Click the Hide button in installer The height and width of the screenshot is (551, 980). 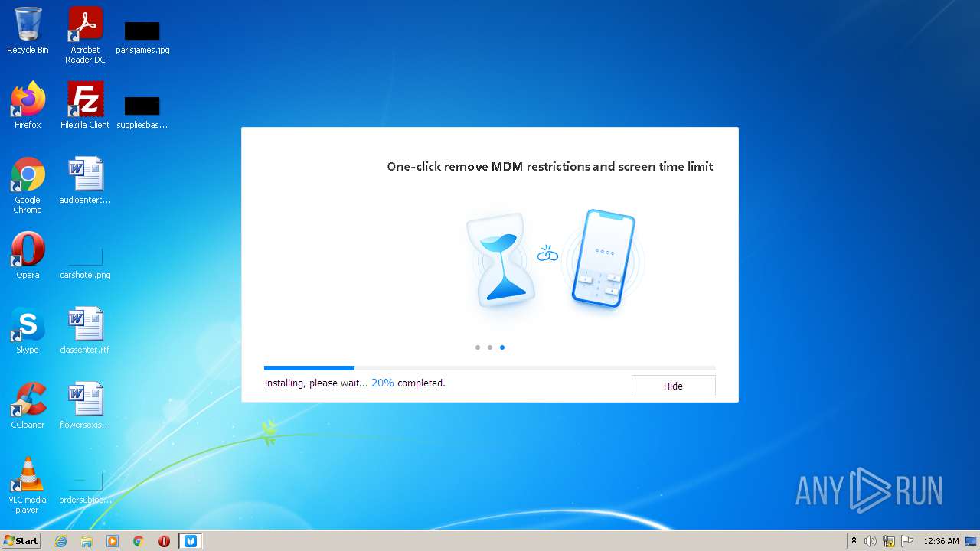pos(673,386)
